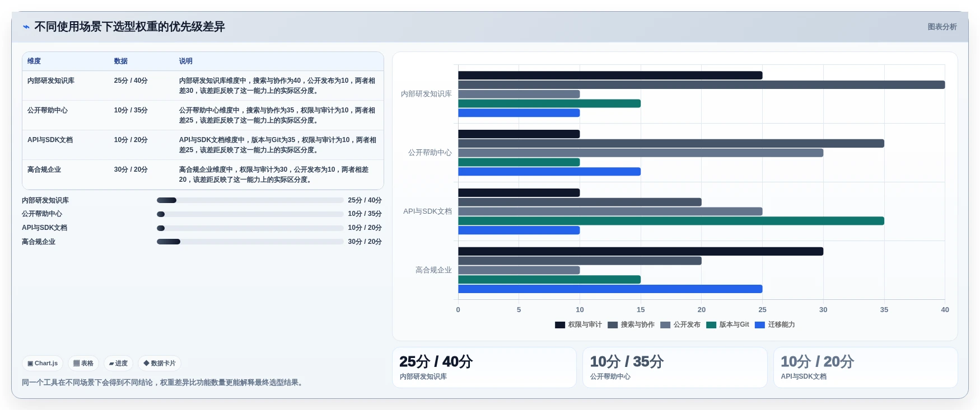Click the 公开帮助中心 progress bar
Viewport: 980px width, 410px height.
pyautogui.click(x=250, y=214)
